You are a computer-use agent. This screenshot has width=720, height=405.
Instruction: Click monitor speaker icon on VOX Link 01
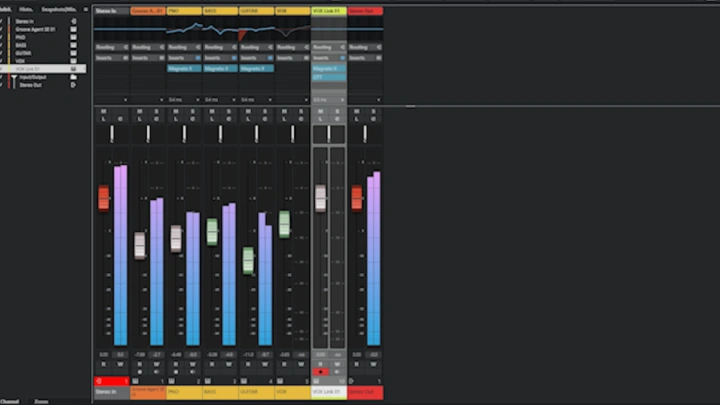click(338, 372)
